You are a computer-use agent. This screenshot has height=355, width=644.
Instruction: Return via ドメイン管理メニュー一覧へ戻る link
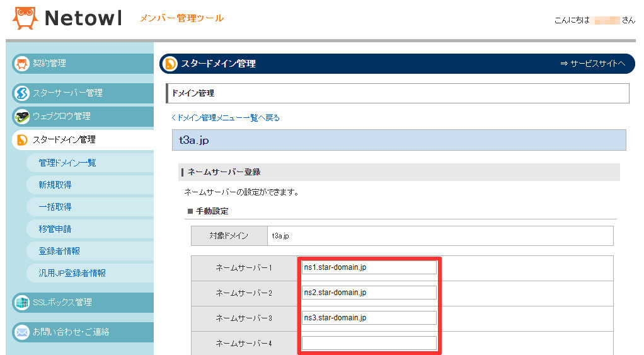(226, 118)
